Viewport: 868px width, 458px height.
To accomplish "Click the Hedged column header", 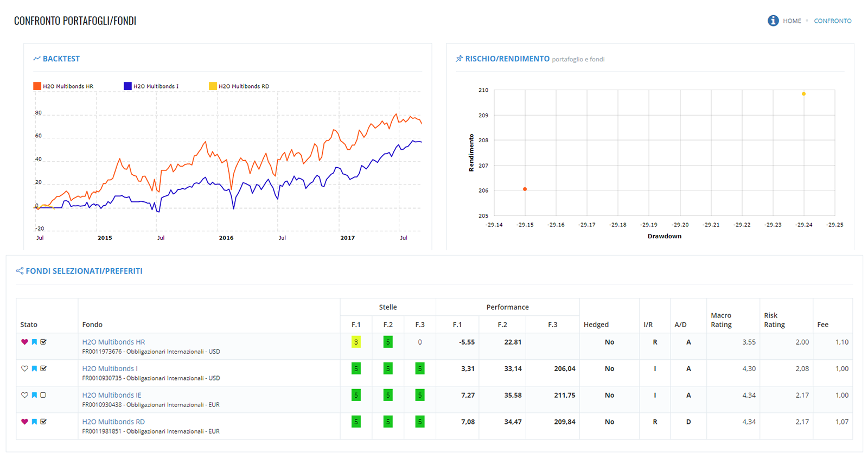I will (x=596, y=325).
